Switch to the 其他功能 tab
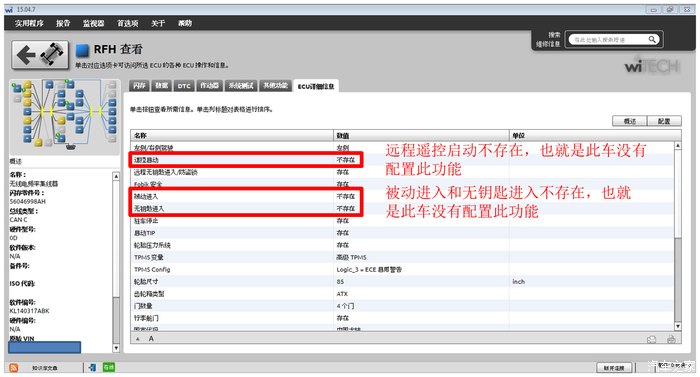 coord(275,86)
